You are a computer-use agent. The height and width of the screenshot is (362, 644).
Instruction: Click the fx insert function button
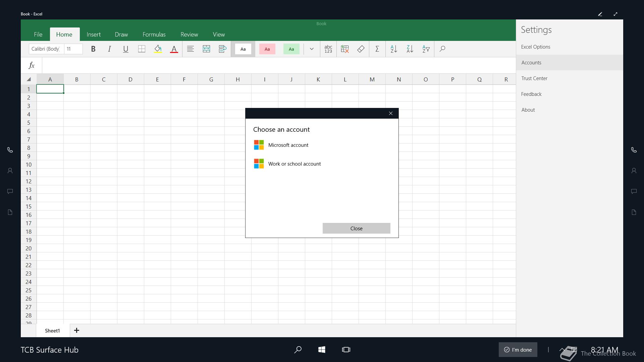[x=32, y=65]
